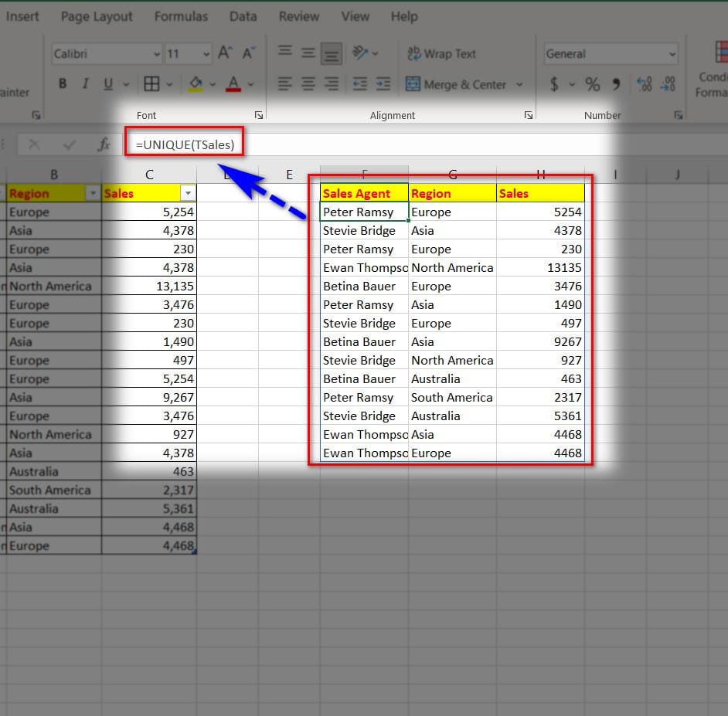Open the Formulas ribbon tab
The width and height of the screenshot is (728, 716).
click(181, 16)
